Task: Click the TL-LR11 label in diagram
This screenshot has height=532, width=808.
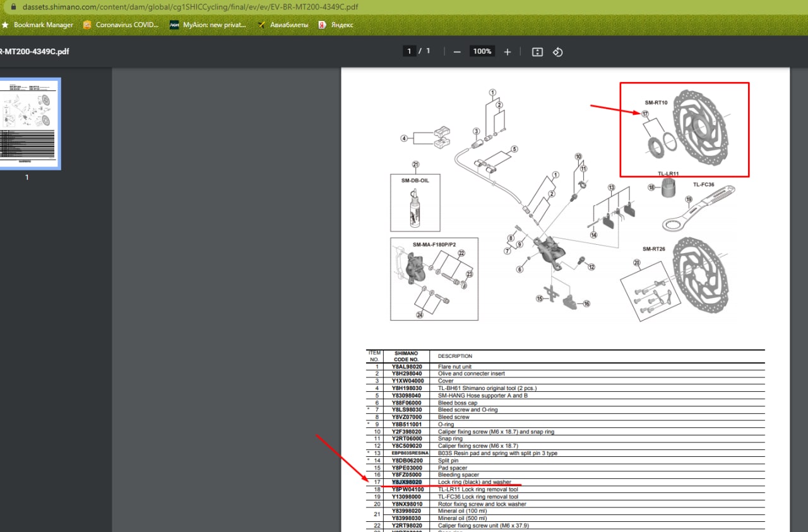Action: coord(668,174)
